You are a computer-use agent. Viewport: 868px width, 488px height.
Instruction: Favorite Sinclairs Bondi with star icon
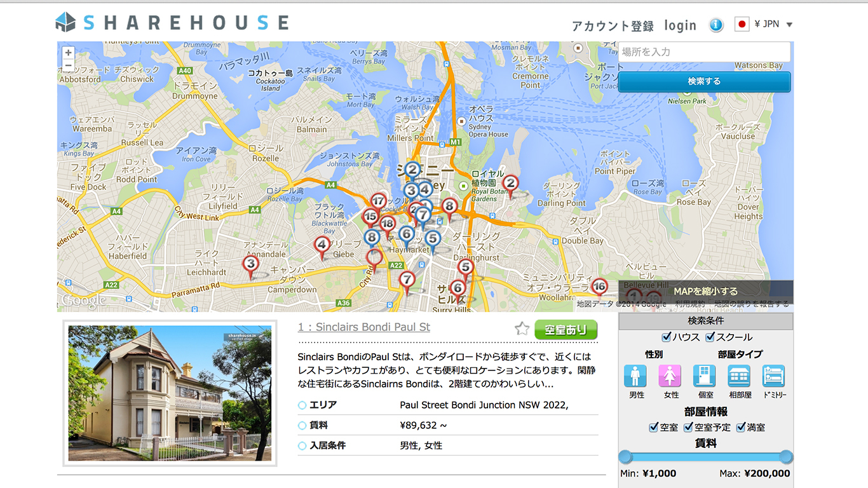522,328
